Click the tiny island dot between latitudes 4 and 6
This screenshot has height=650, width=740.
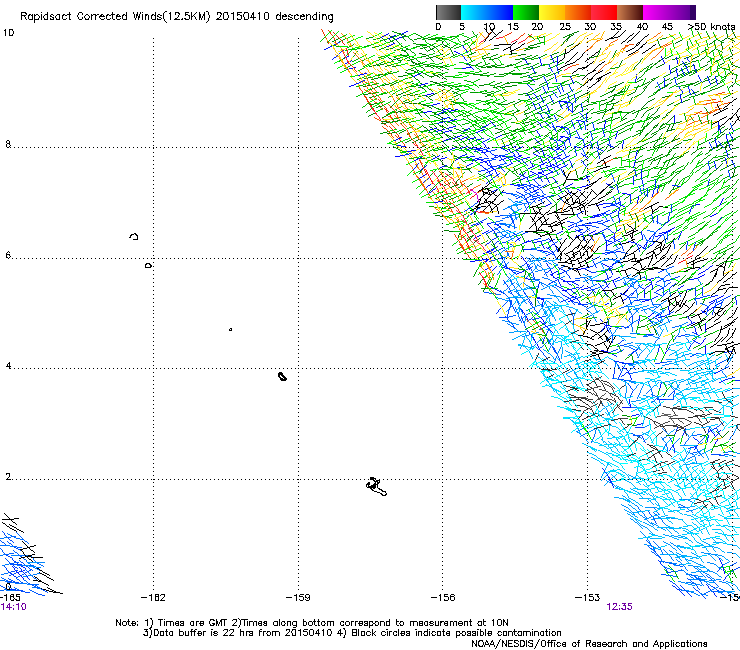(x=230, y=329)
